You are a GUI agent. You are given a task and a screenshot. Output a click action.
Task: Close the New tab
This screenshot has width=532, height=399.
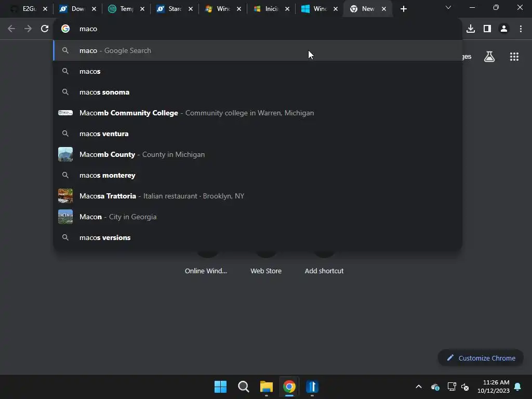384,9
